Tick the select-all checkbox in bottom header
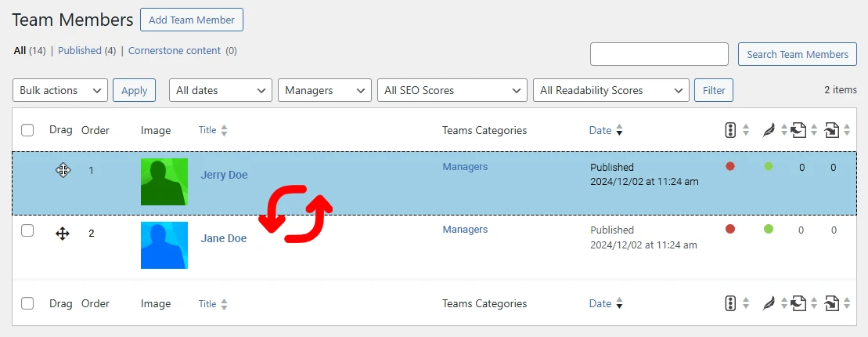 tap(27, 303)
